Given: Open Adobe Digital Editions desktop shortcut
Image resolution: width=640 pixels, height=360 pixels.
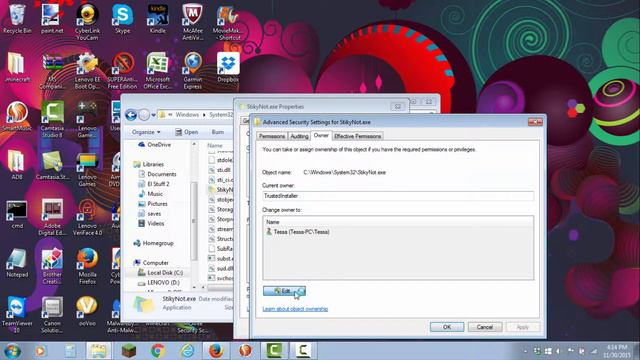Looking at the screenshot, I should 52,217.
